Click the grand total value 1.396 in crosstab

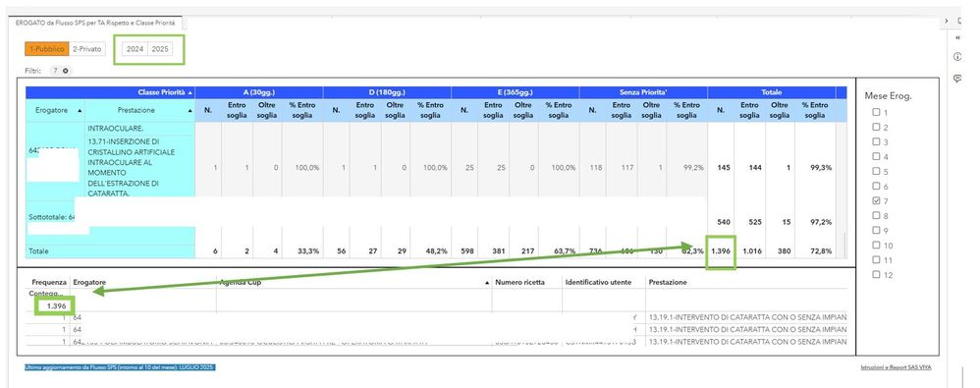pyautogui.click(x=720, y=251)
